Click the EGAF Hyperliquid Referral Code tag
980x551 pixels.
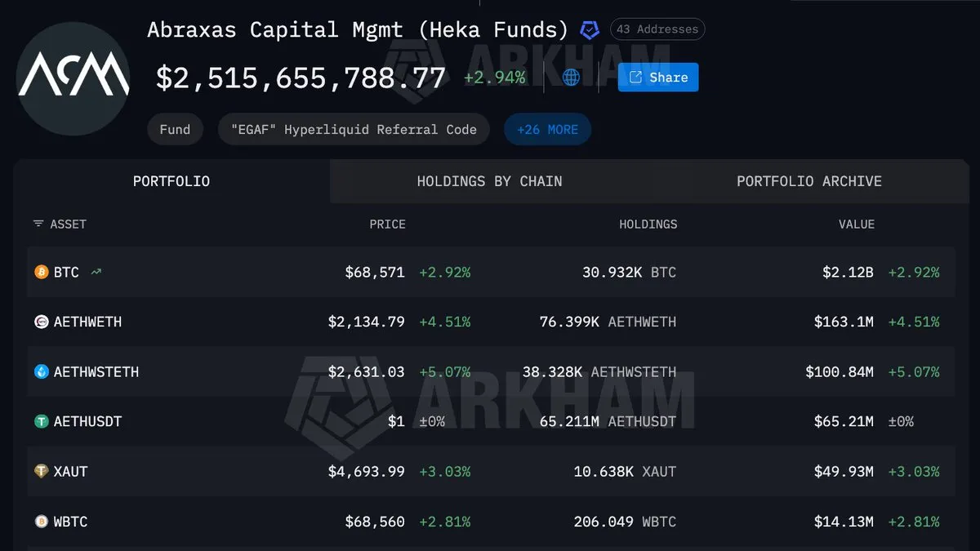[354, 130]
